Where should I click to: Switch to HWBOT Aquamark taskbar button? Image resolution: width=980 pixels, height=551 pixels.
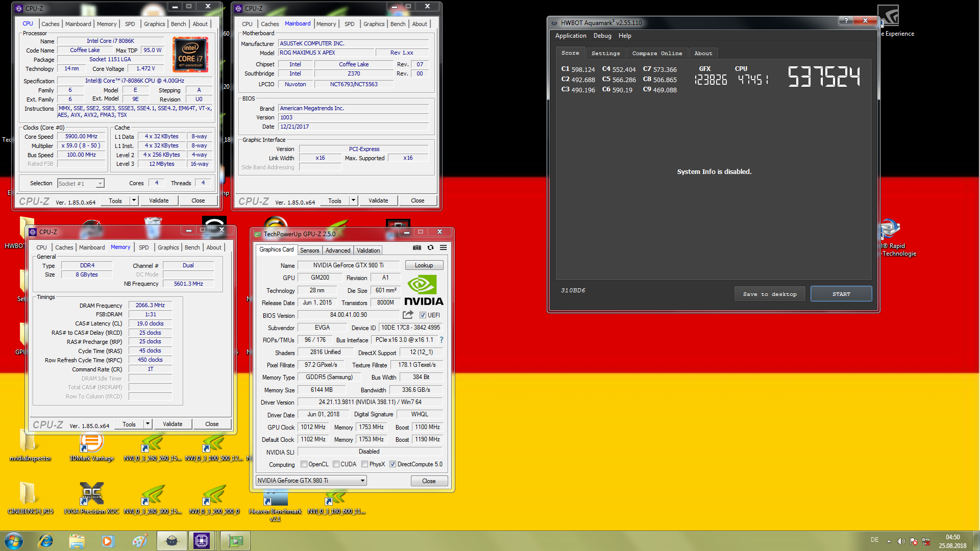pyautogui.click(x=171, y=541)
